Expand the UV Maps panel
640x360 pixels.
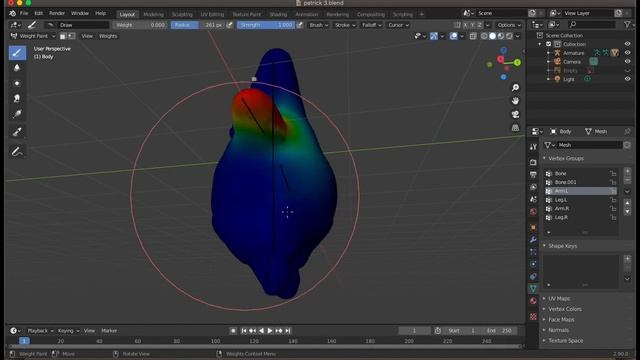tap(559, 298)
